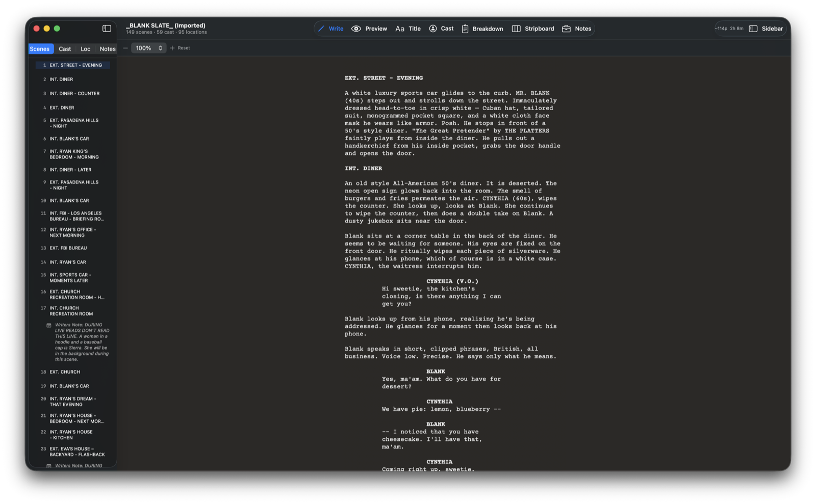This screenshot has height=504, width=816.
Task: Select scene 10 INT. BLANK'S CAR
Action: pyautogui.click(x=73, y=201)
